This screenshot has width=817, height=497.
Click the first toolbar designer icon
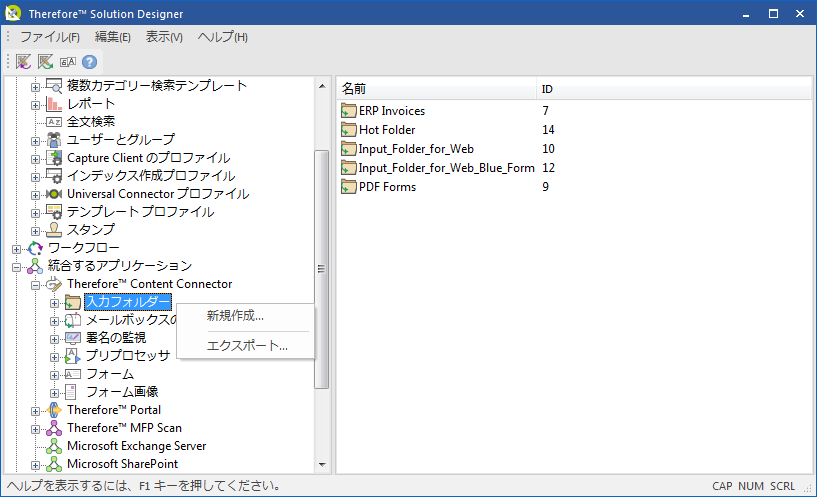point(23,62)
